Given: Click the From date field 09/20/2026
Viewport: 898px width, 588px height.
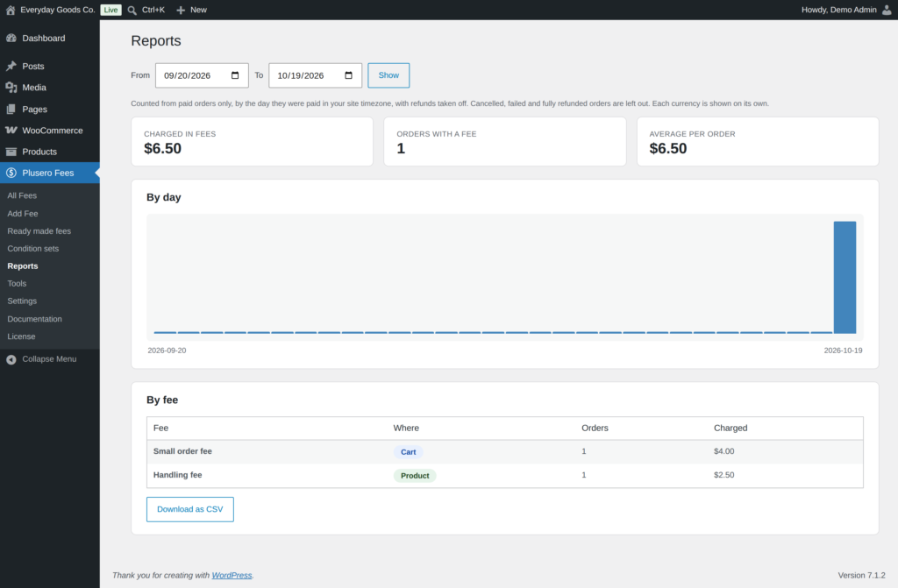Looking at the screenshot, I should pos(202,75).
